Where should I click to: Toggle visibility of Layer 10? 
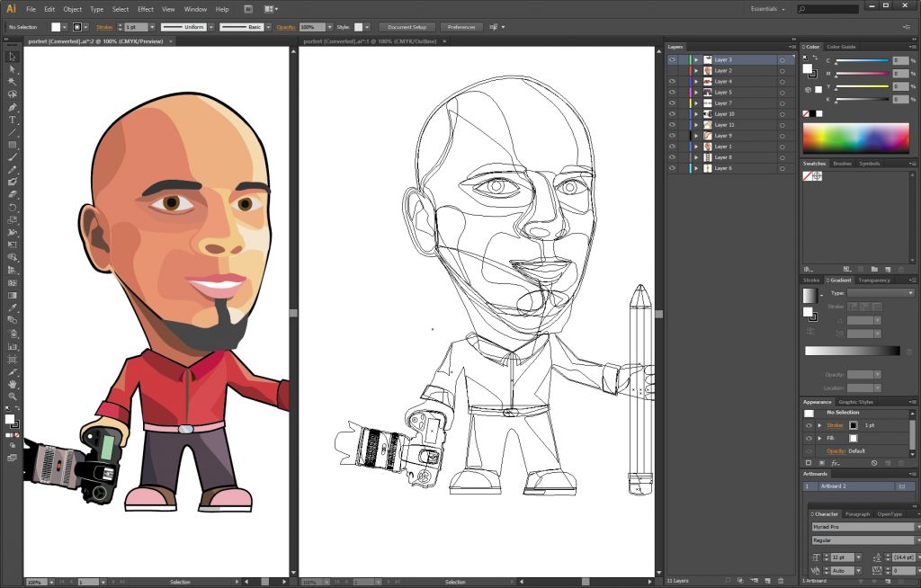tap(672, 114)
